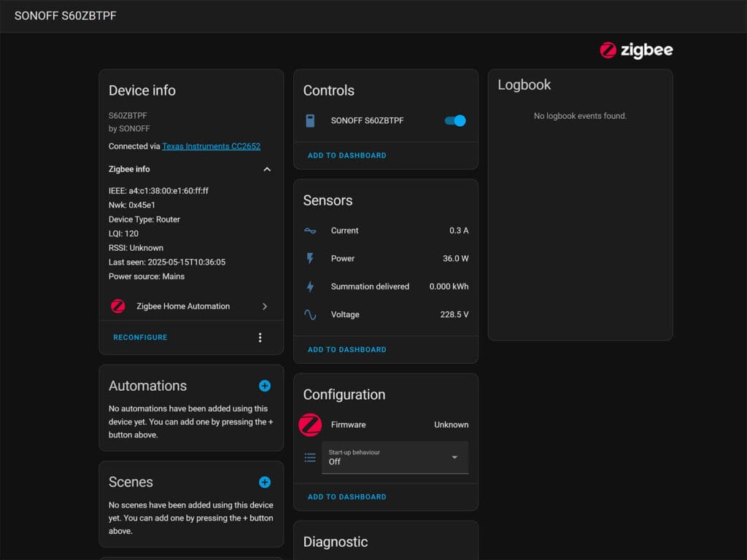Click the SONOFF S60ZBTPF switch device icon

click(x=310, y=121)
